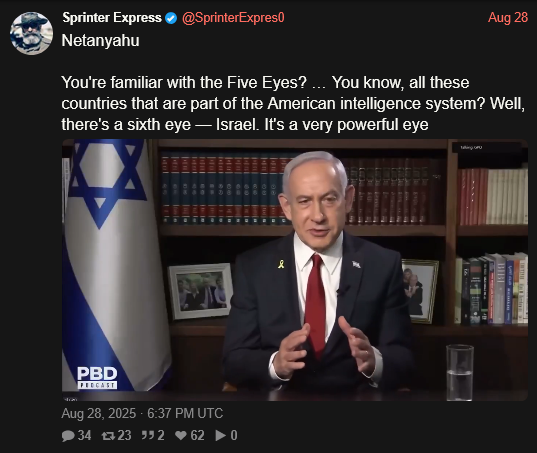Click the PBD Podcast logo in video
The height and width of the screenshot is (453, 537).
click(x=97, y=378)
